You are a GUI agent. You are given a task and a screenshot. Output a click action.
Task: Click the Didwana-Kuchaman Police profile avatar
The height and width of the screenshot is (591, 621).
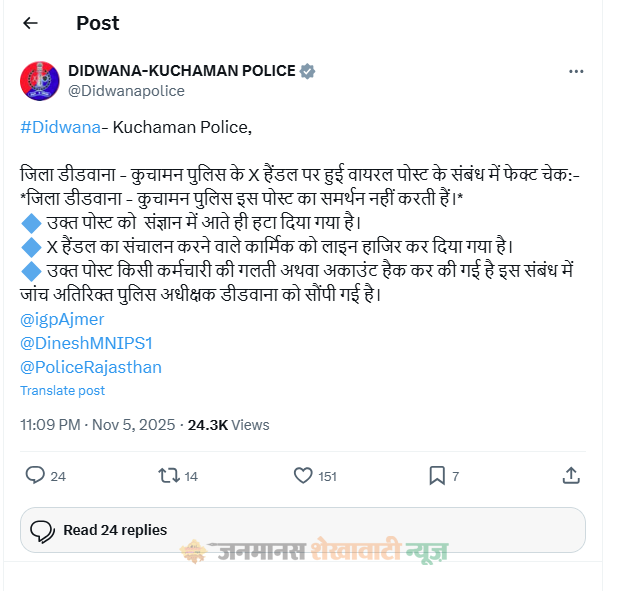[x=40, y=80]
